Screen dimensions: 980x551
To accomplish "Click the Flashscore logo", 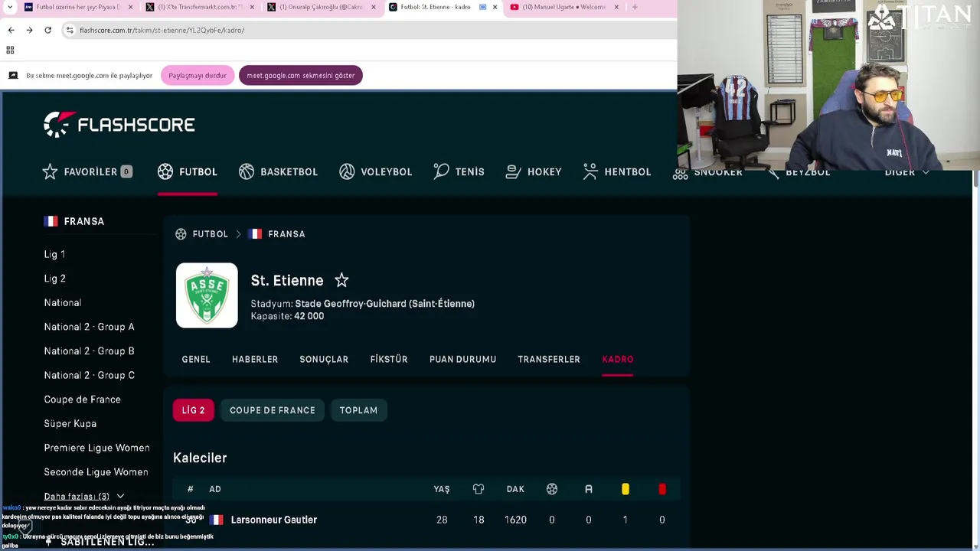I will 119,124.
